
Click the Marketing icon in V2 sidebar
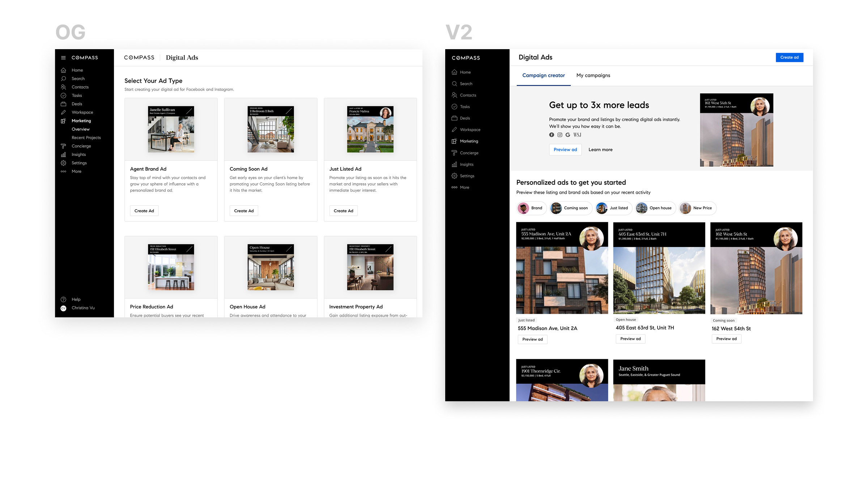point(454,141)
